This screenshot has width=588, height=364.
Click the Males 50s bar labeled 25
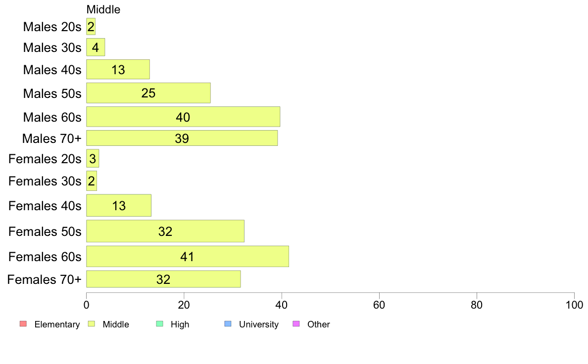click(148, 93)
